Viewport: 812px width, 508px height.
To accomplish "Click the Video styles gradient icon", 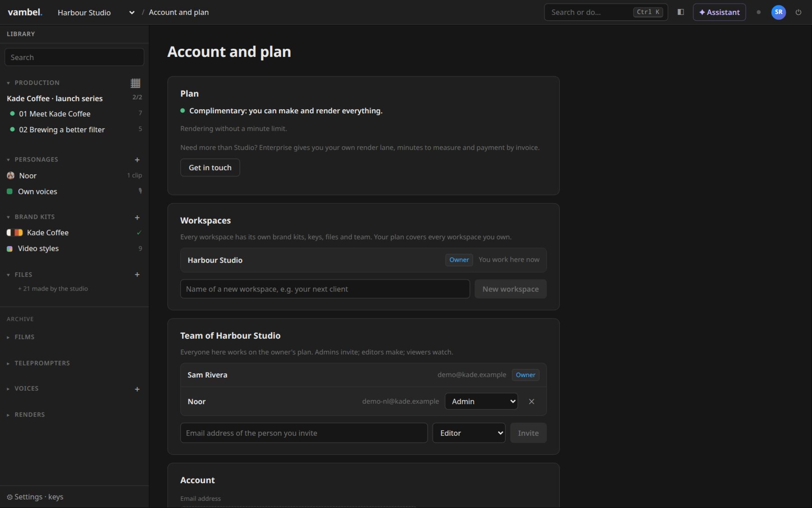I will pos(9,249).
